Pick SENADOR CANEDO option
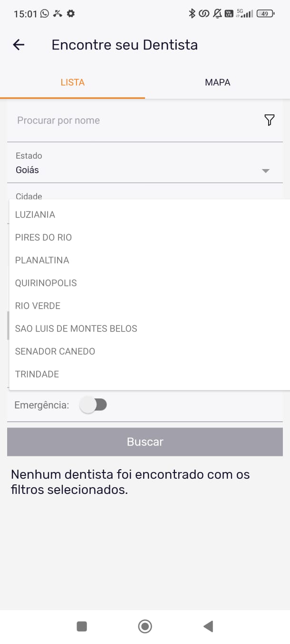The height and width of the screenshot is (644, 290). (x=55, y=351)
